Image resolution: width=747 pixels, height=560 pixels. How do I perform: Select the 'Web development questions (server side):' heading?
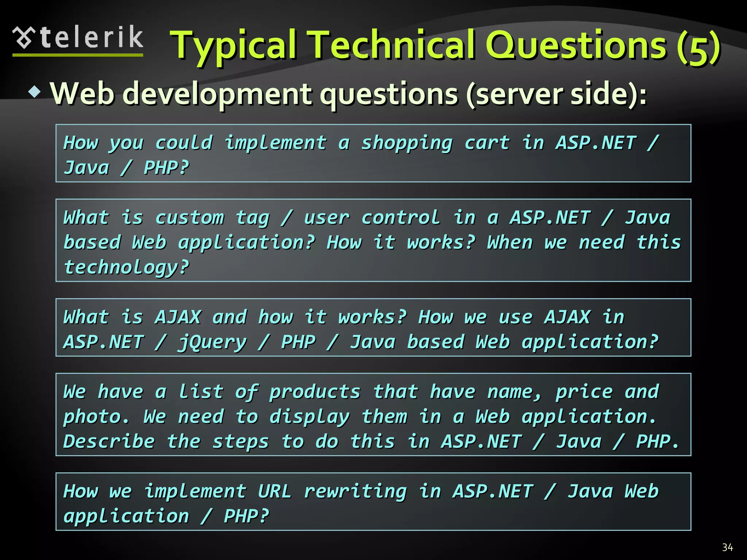point(348,94)
